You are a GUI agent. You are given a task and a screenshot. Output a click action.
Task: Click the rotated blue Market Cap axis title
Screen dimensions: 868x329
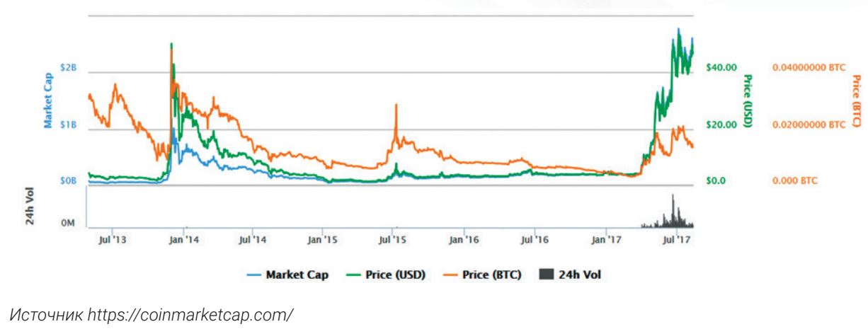[x=48, y=100]
